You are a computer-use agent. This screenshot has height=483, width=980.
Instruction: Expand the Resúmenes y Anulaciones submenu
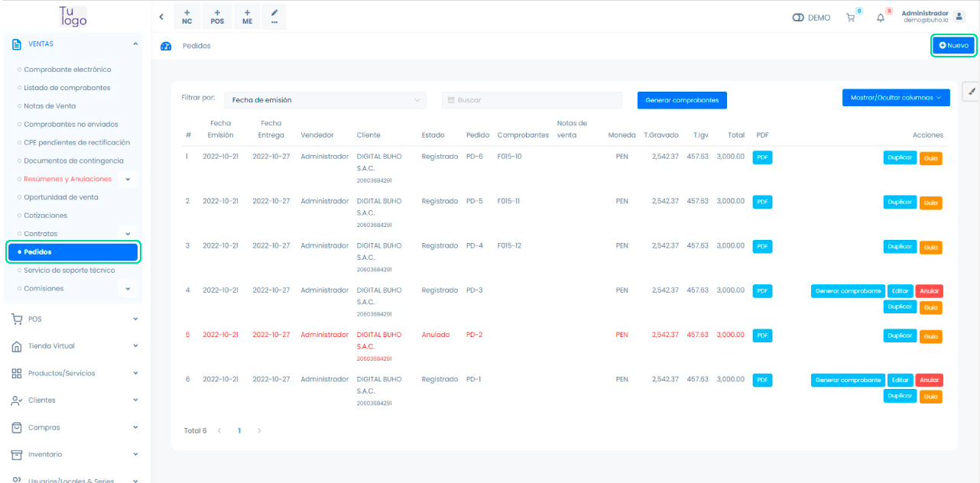tap(128, 180)
